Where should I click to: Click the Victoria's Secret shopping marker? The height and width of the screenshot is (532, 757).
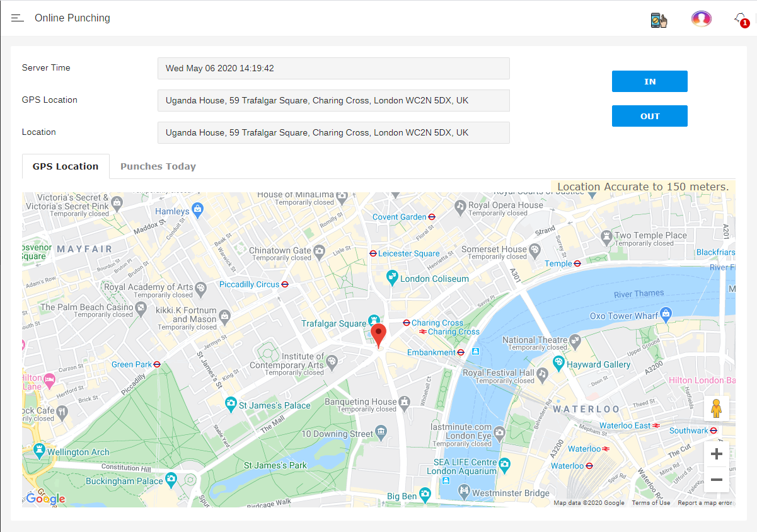click(x=117, y=203)
